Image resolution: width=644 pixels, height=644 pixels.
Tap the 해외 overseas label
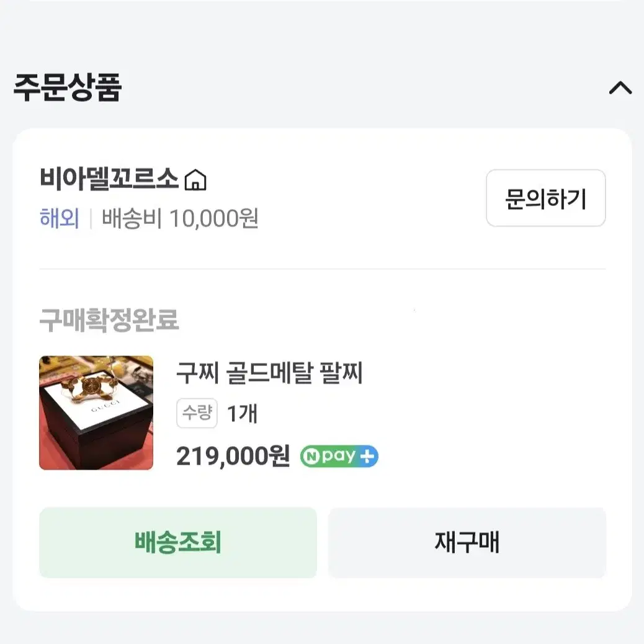click(60, 218)
